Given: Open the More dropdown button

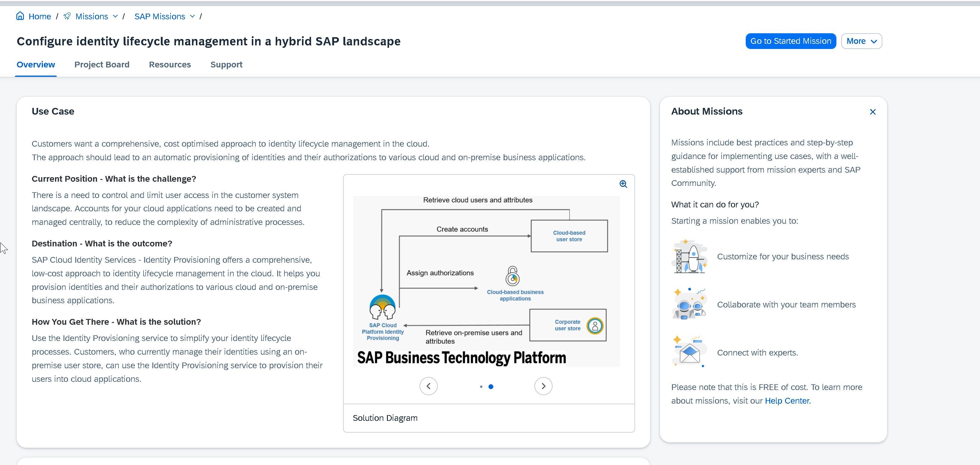Looking at the screenshot, I should pyautogui.click(x=861, y=41).
